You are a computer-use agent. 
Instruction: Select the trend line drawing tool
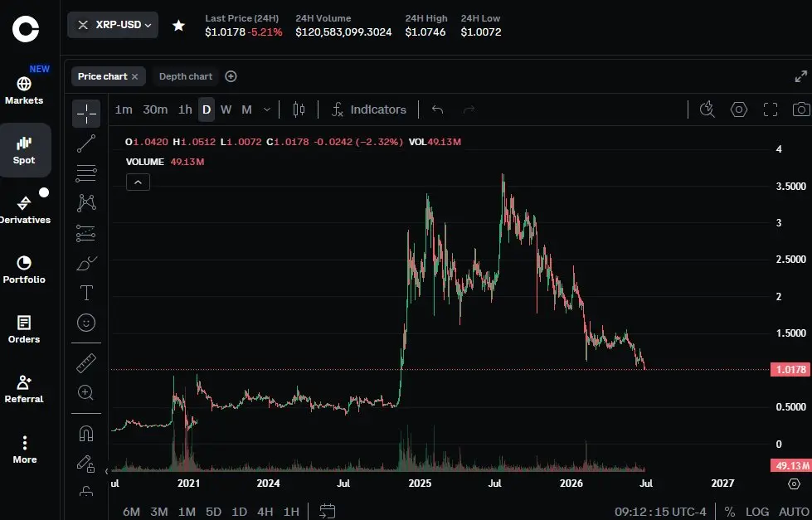86,143
